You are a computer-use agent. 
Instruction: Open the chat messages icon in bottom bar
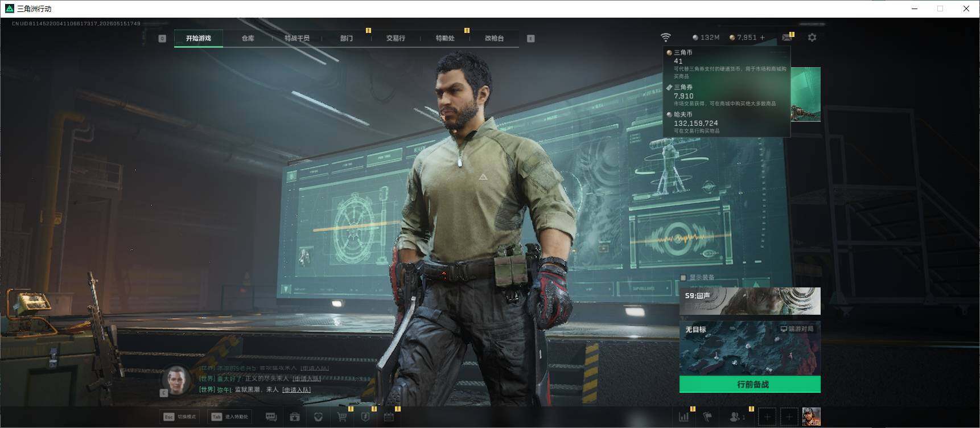(x=271, y=417)
